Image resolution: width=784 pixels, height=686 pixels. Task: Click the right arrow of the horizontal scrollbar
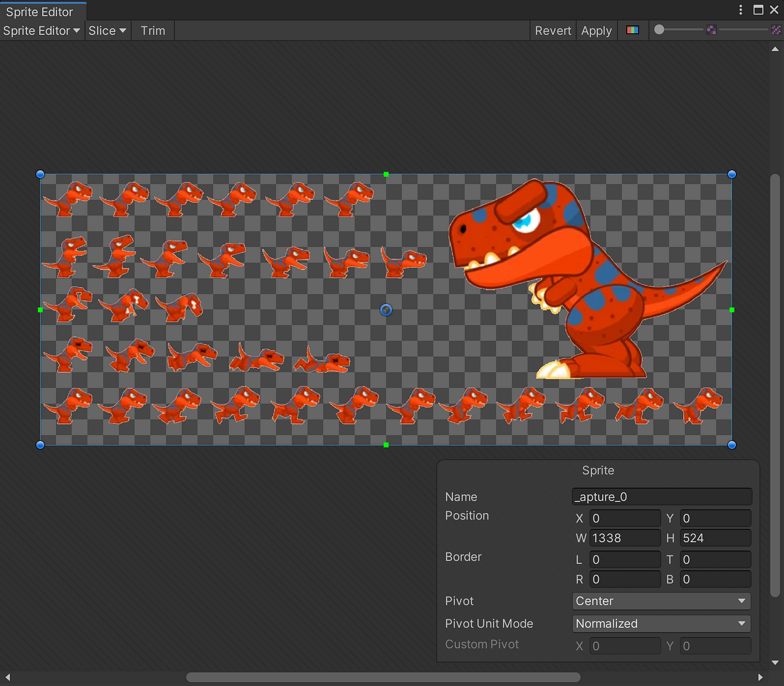click(760, 677)
